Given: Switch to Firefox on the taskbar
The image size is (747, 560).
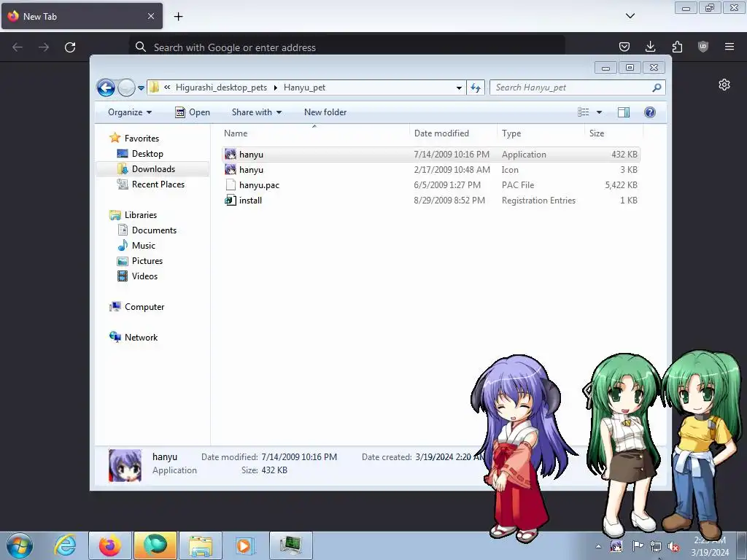Looking at the screenshot, I should pos(109,545).
